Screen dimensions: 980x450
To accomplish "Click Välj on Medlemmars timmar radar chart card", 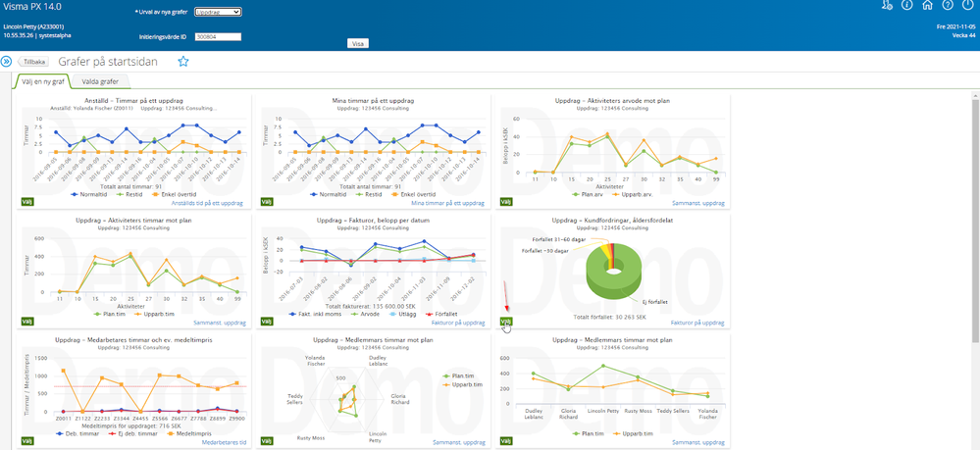I will (x=266, y=442).
